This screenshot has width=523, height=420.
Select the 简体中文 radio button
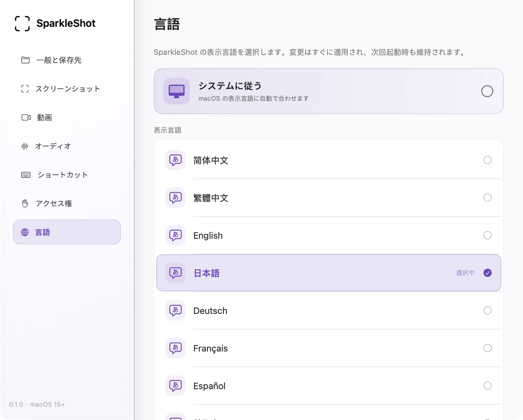coord(487,160)
